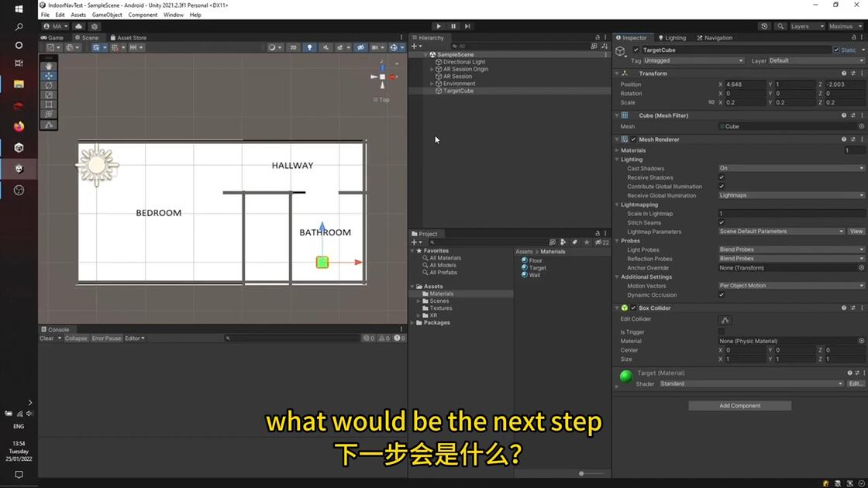868x488 pixels.
Task: Toggle Scene lighting lightbulb icon
Action: [309, 47]
